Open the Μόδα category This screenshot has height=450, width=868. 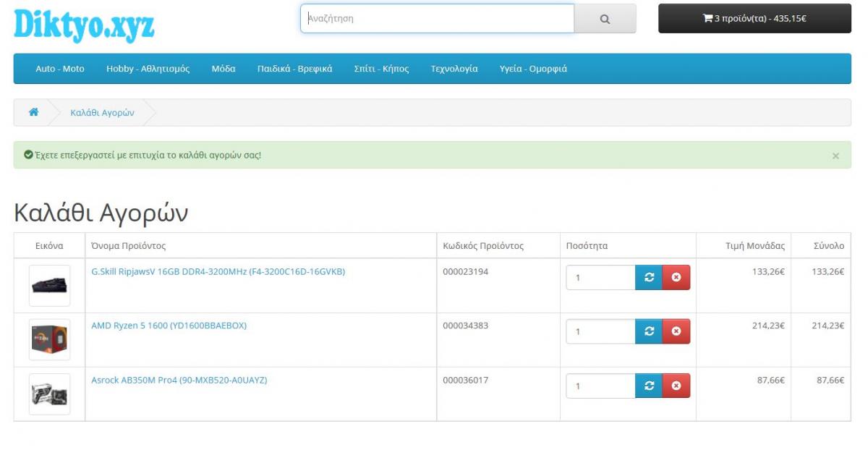(224, 69)
